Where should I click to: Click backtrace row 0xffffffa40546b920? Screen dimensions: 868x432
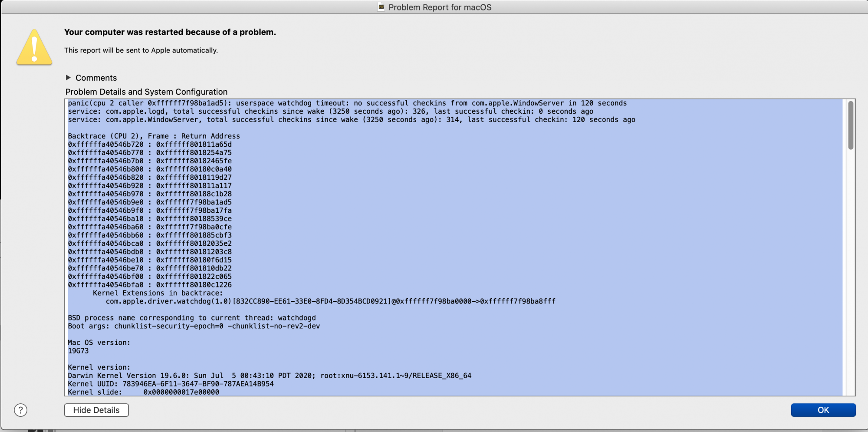150,186
